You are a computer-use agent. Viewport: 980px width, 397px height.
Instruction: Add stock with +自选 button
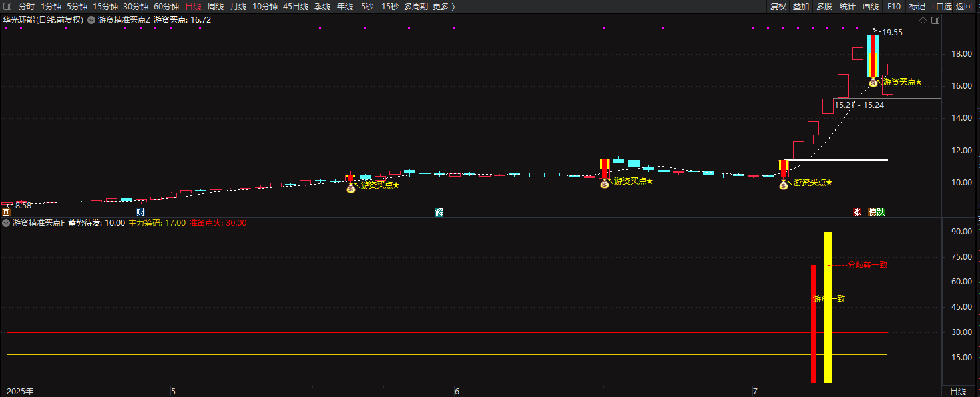941,7
